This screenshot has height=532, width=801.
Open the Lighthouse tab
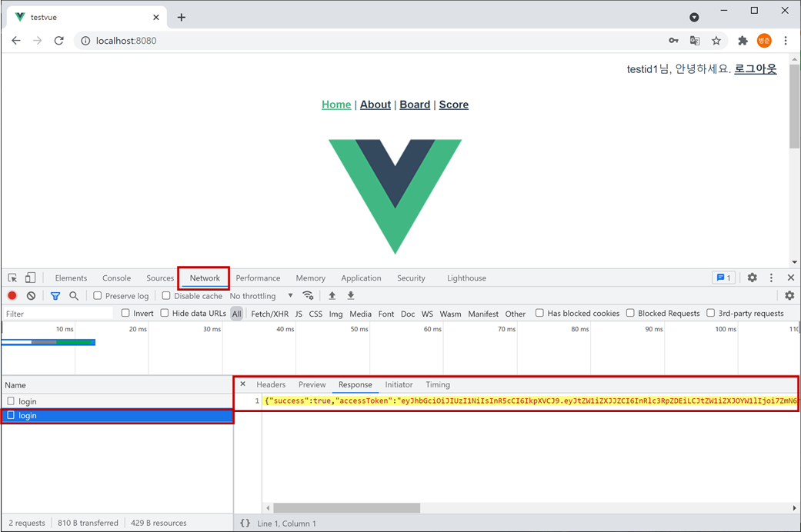tap(466, 278)
